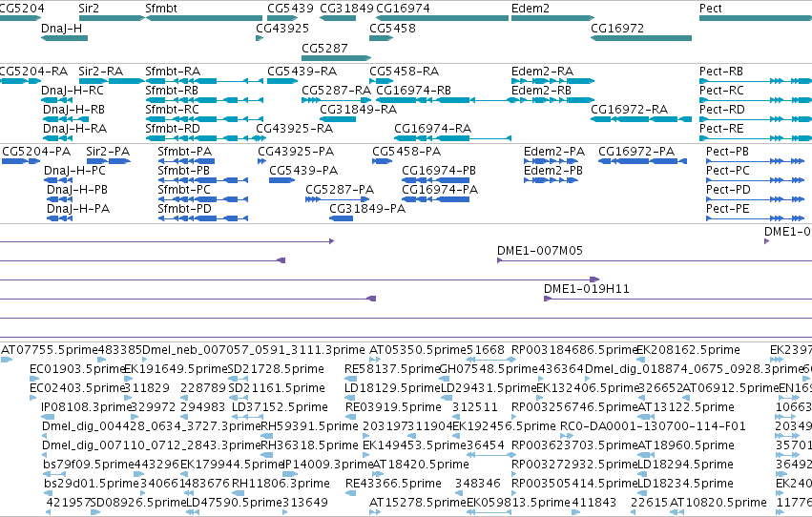Select protein Pect-PC
Image resolution: width=812 pixels, height=517 pixels.
coord(728,171)
